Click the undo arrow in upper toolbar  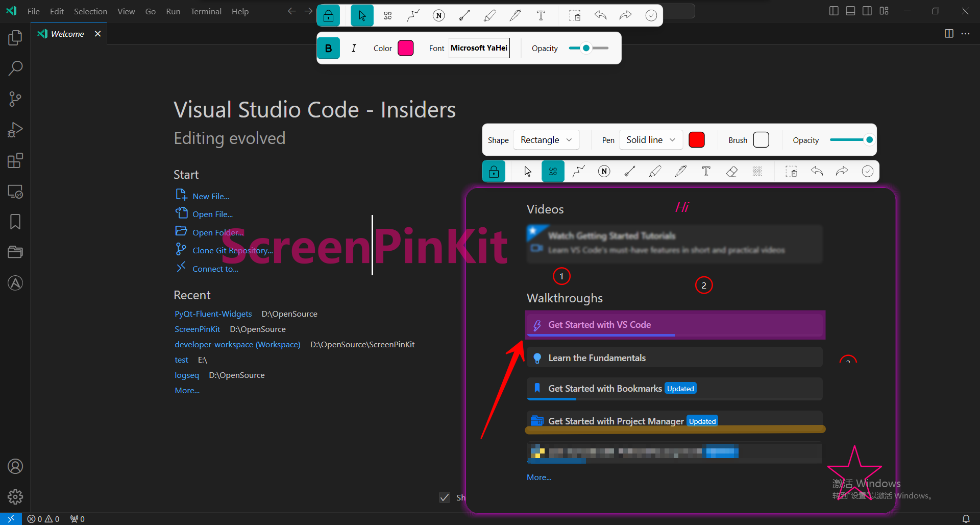click(600, 15)
